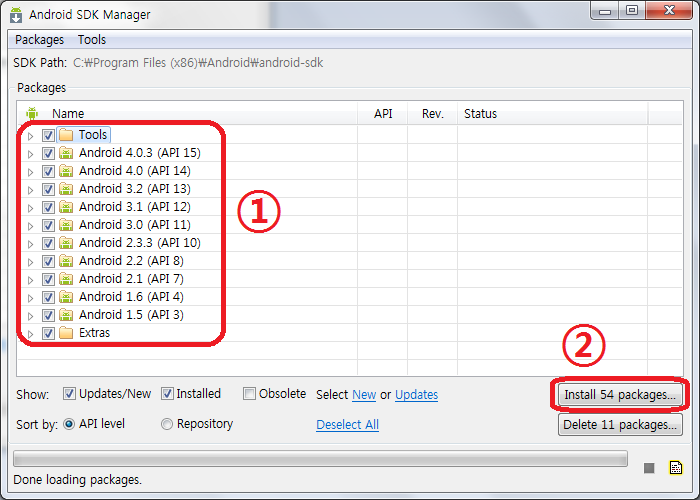This screenshot has width=700, height=500.
Task: Expand the Android 1.5 (API 3) node
Action: click(x=30, y=317)
